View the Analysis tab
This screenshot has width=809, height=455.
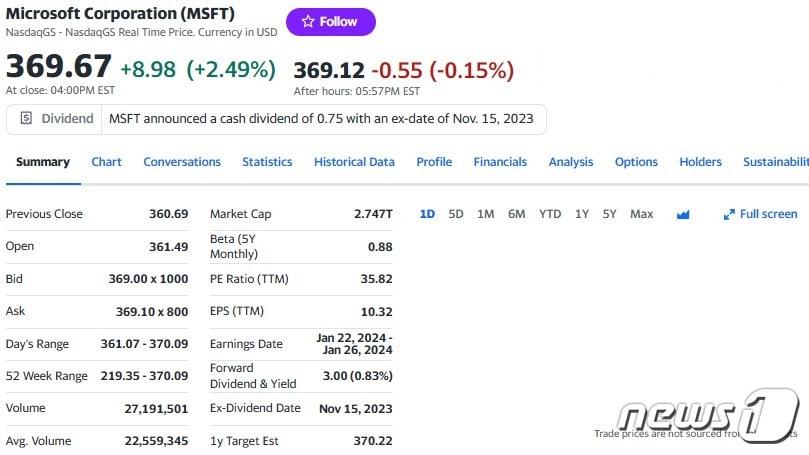click(571, 162)
